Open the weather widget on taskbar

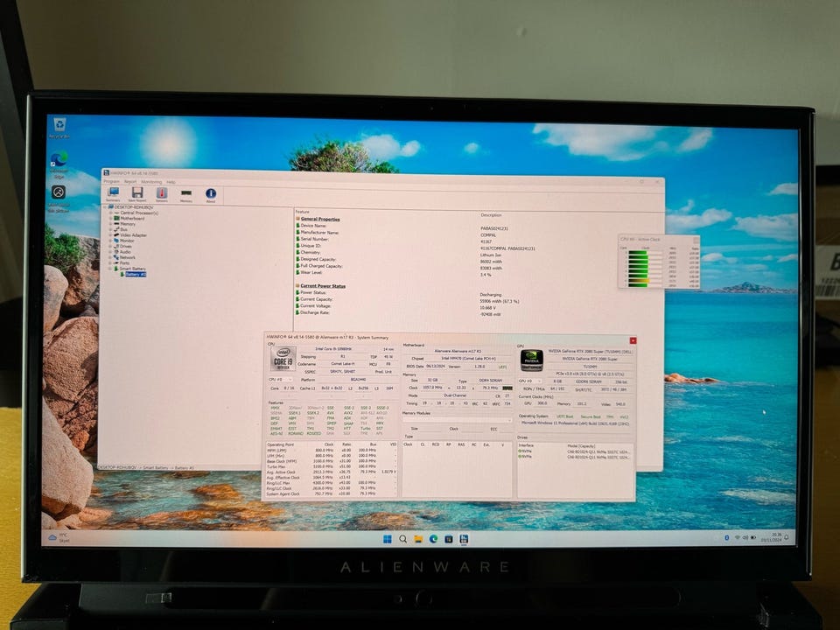pos(59,538)
